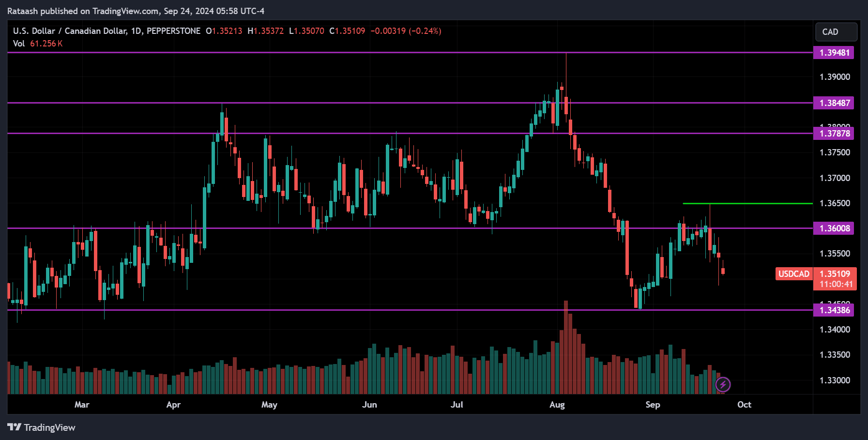This screenshot has width=868, height=440.
Task: Click the 1.37500 price scale label
Action: 835,152
